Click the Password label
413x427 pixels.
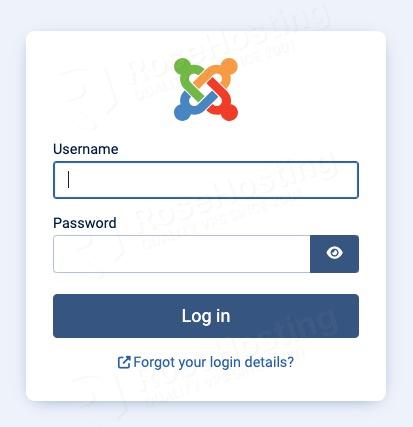click(85, 223)
